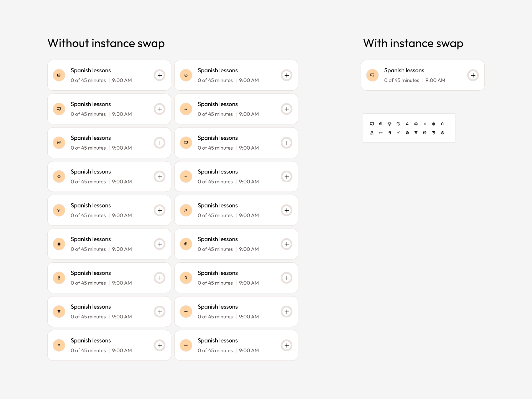Open the Spanish lessons card with the droplet avatar
The width and height of the screenshot is (532, 399).
click(236, 278)
